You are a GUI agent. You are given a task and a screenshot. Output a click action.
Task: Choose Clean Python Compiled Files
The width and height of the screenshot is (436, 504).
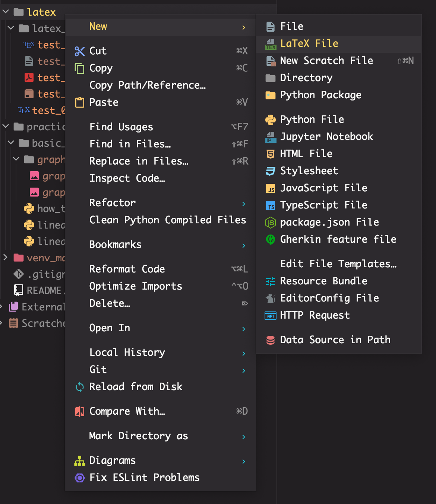tap(161, 220)
